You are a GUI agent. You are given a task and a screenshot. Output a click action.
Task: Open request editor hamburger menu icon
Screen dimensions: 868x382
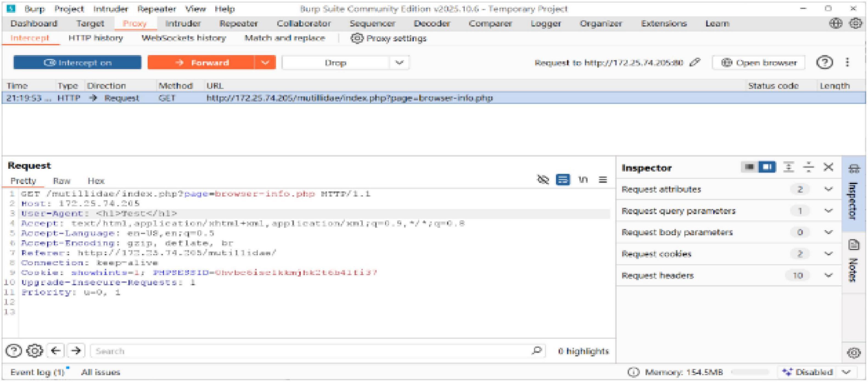pos(603,179)
